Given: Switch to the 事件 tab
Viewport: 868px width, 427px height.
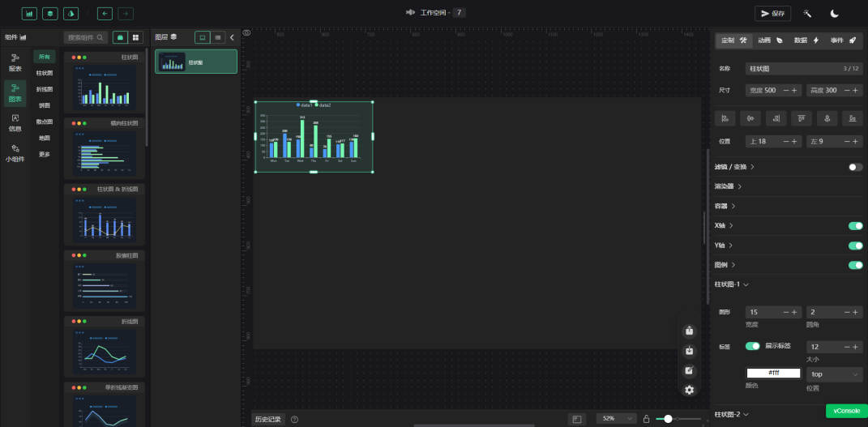Looking at the screenshot, I should 844,41.
